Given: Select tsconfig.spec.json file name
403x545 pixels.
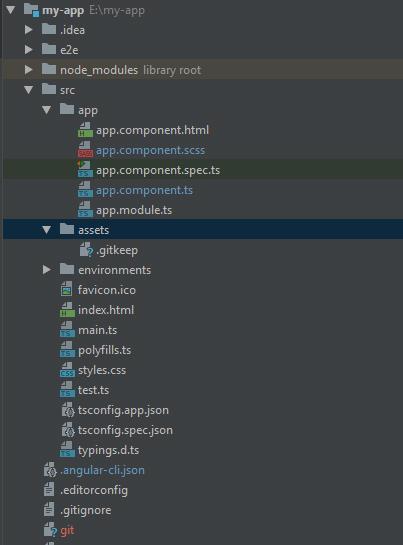Looking at the screenshot, I should click(125, 431).
